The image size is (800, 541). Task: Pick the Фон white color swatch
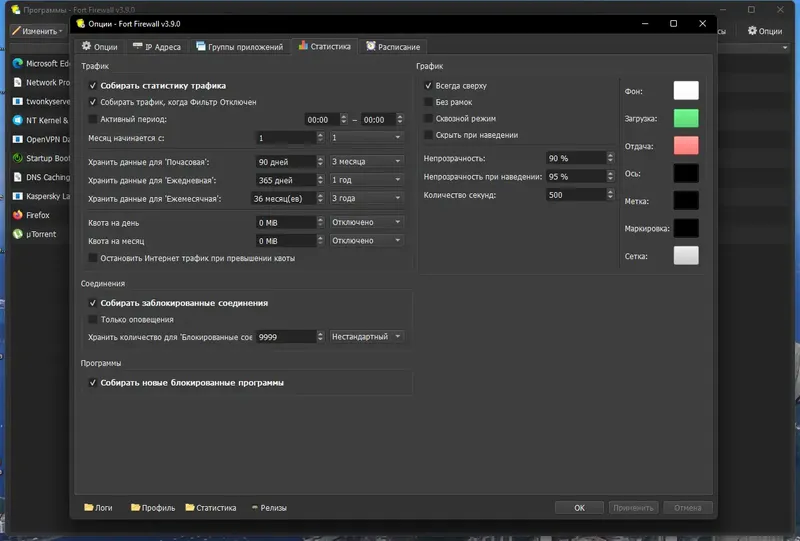(686, 90)
